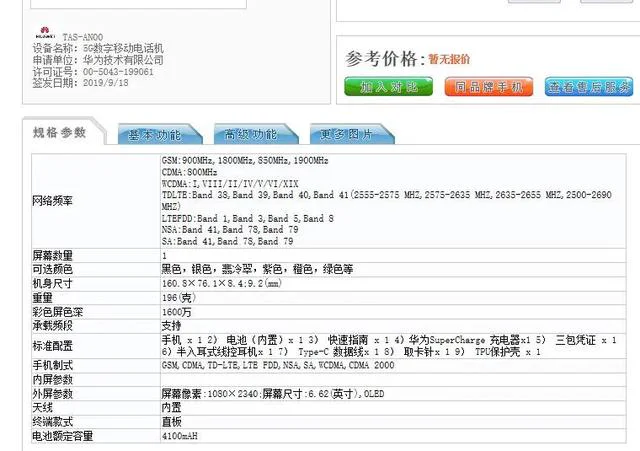Viewport: 640px width, 451px height.
Task: Click the 手机制式 row label
Action: click(52, 365)
